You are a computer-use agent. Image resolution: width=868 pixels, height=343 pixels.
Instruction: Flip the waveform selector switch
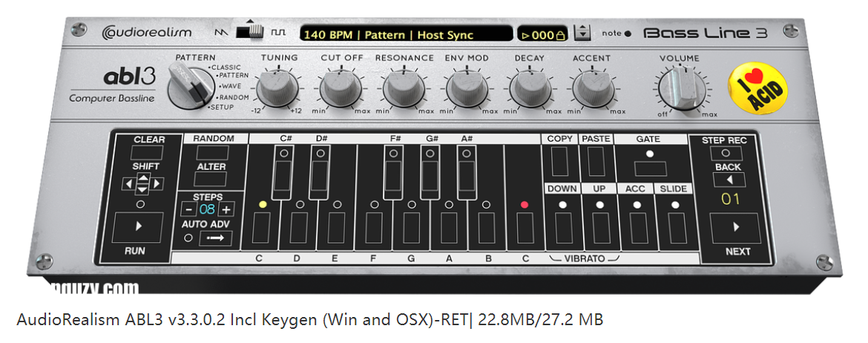point(250,31)
